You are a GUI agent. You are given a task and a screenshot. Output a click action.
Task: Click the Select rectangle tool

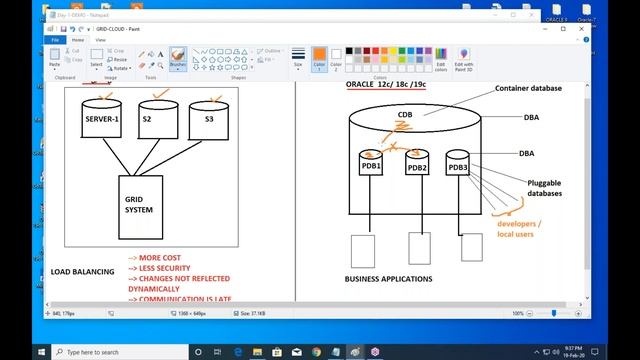pyautogui.click(x=96, y=54)
